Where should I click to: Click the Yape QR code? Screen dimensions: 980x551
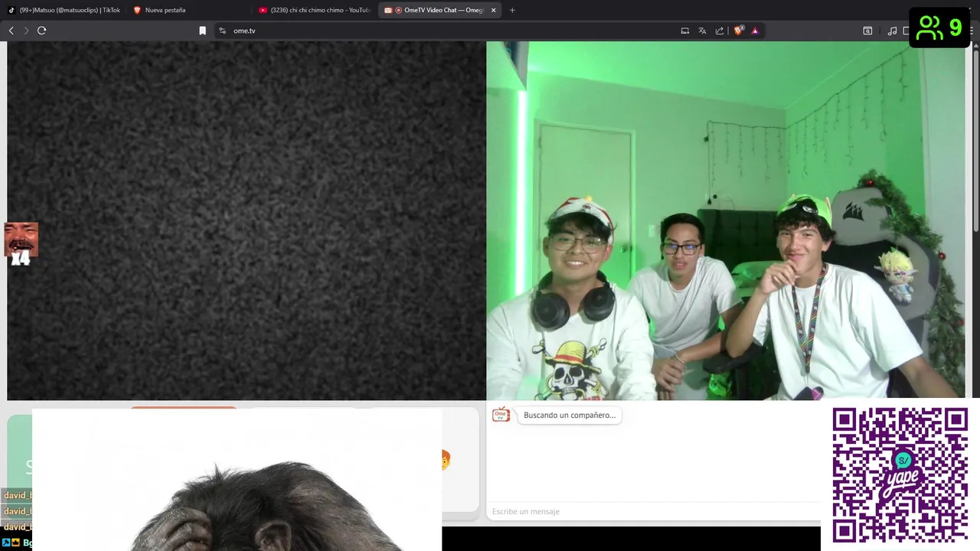coord(900,474)
